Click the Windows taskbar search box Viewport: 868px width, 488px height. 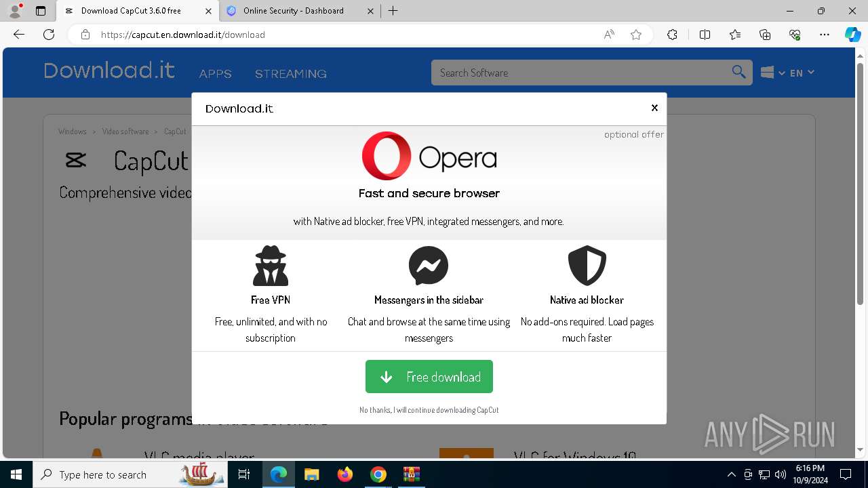pos(130,474)
